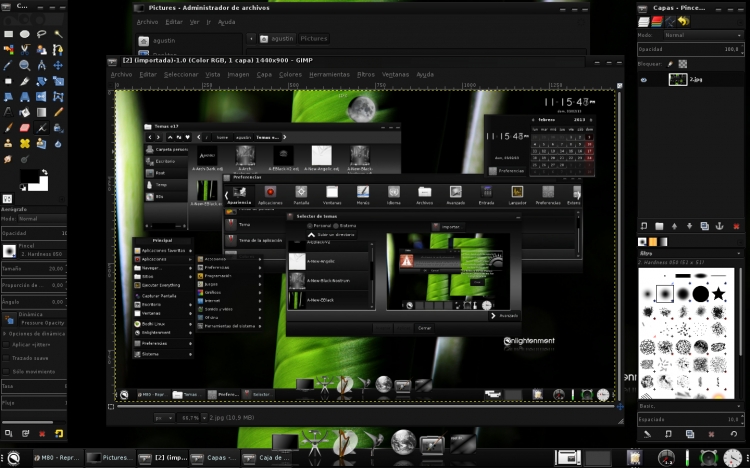
Task: Open the Filtros menu
Action: 365,75
